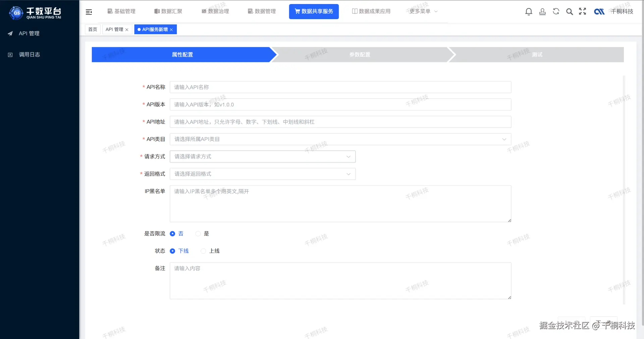Expand the 请求方式 selector

tap(262, 156)
